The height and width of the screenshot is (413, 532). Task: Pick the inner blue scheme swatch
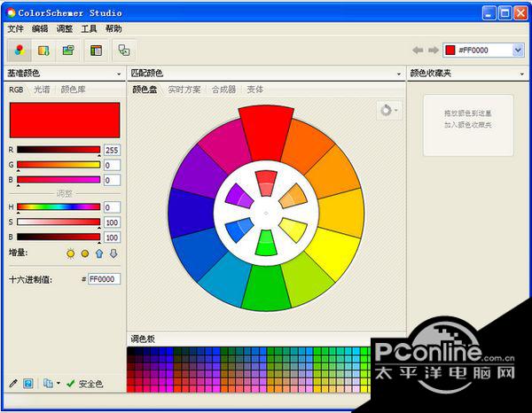tap(239, 230)
